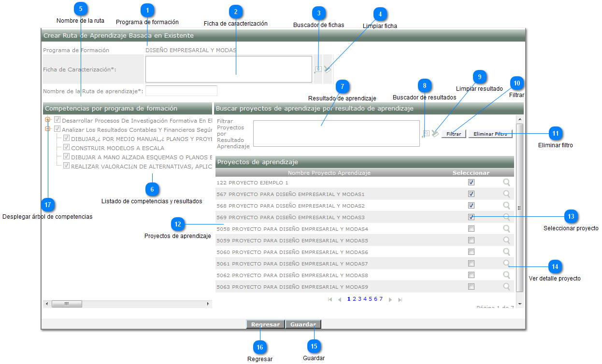The width and height of the screenshot is (602, 364).
Task: Open the ficha search icon
Action: click(x=318, y=70)
